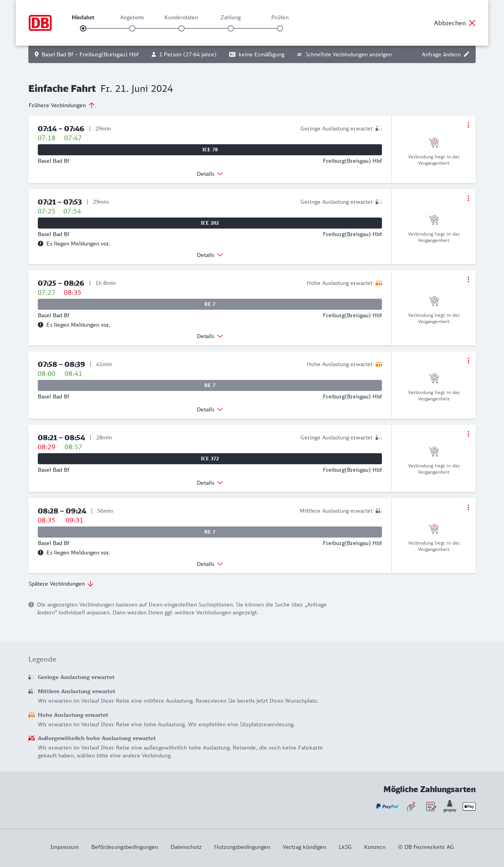The image size is (504, 867).
Task: Expand Details for the 08:28 RE 7 connection
Action: tap(210, 564)
